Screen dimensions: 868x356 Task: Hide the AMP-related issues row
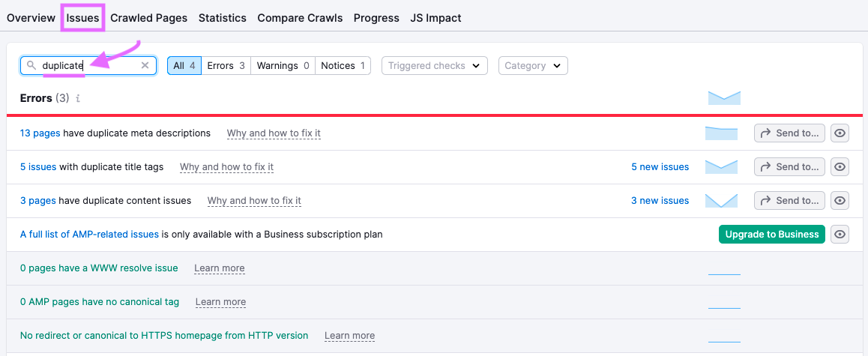[x=840, y=235]
